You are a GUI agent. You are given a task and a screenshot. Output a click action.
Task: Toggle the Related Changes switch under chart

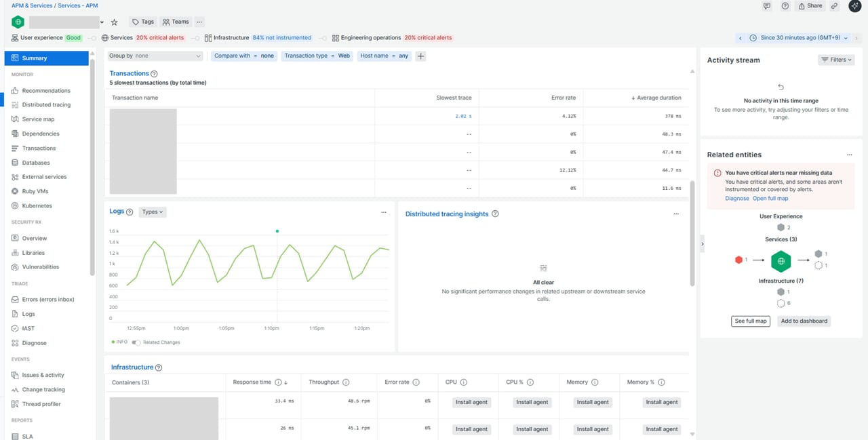click(x=136, y=342)
